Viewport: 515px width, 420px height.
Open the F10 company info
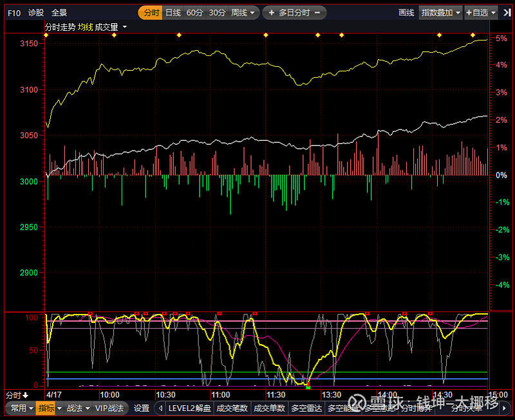tap(14, 13)
